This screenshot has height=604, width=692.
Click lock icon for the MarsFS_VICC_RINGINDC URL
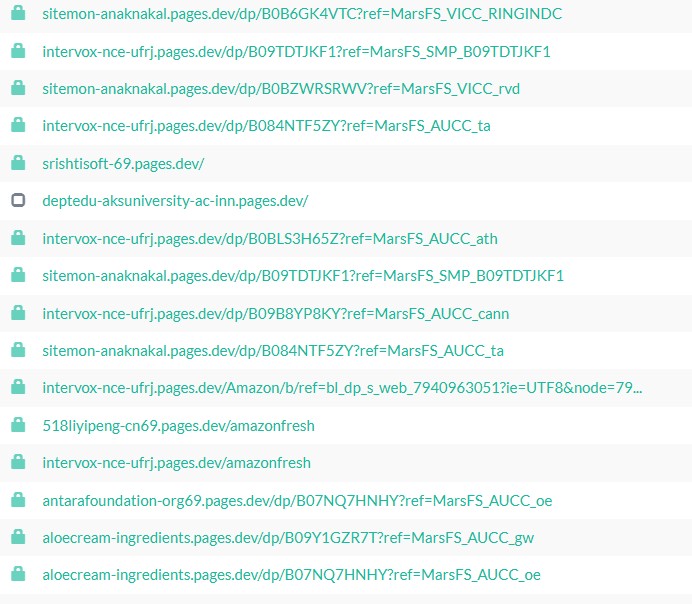pos(18,14)
